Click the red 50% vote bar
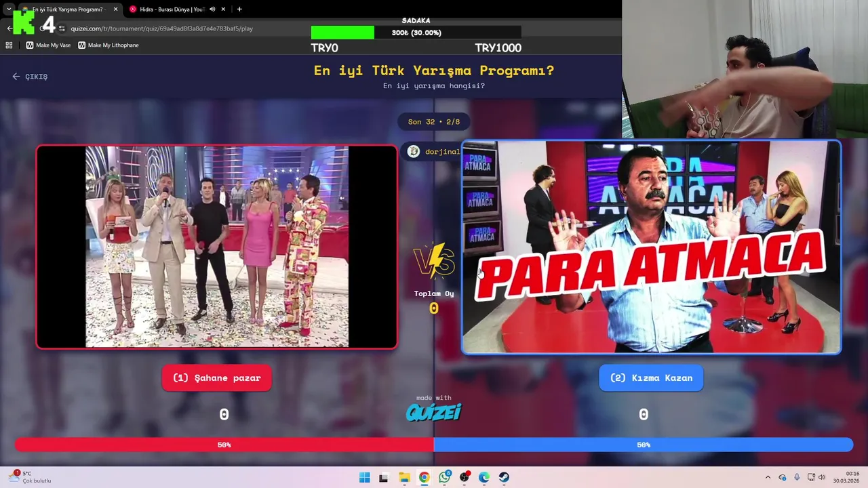The width and height of the screenshot is (868, 488). (x=224, y=445)
